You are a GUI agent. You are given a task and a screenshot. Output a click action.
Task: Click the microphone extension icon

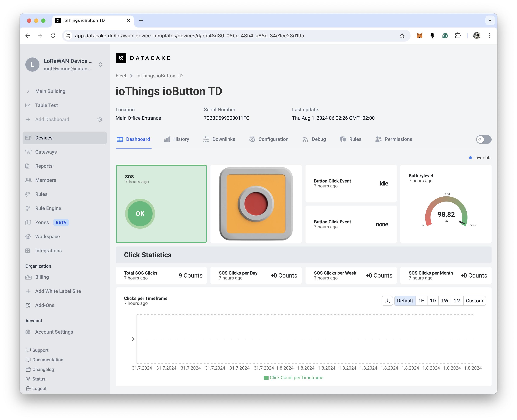point(432,36)
